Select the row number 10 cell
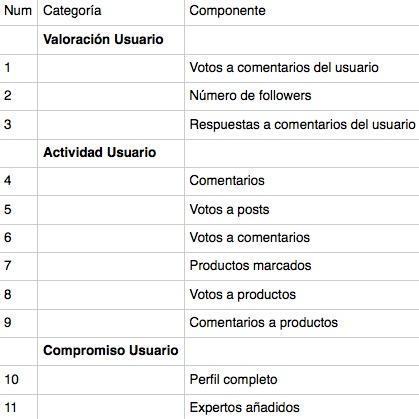The height and width of the screenshot is (419, 419). point(18,380)
